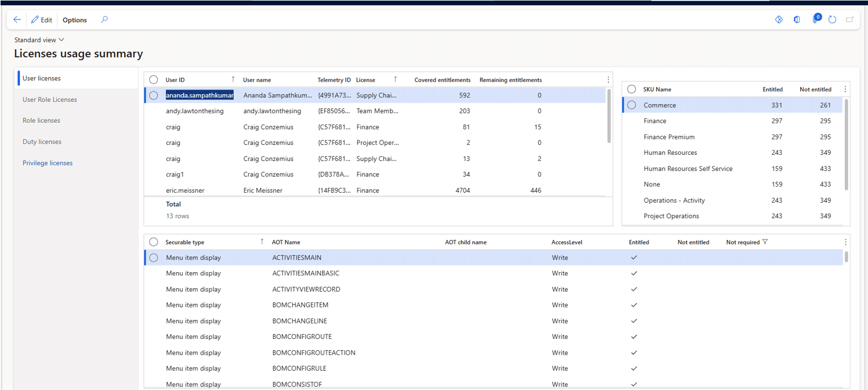Refresh the page with the circular arrow

[x=832, y=20]
